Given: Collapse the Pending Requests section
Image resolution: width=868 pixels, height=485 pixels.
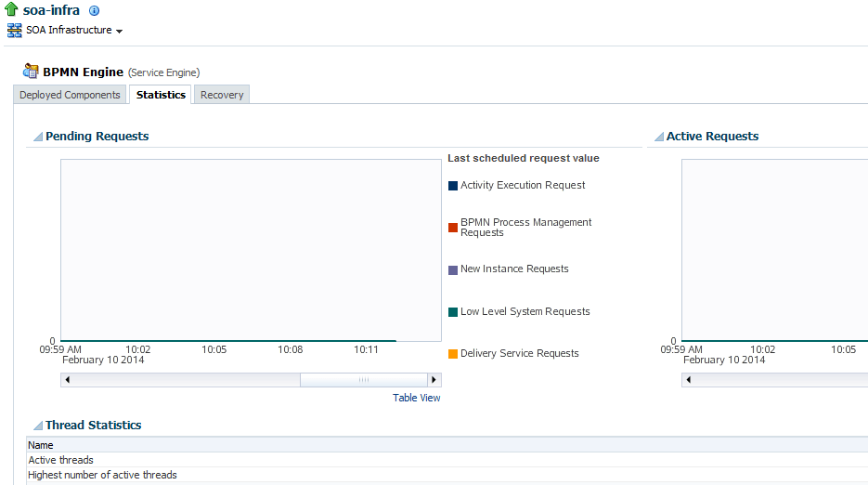Looking at the screenshot, I should click(38, 137).
